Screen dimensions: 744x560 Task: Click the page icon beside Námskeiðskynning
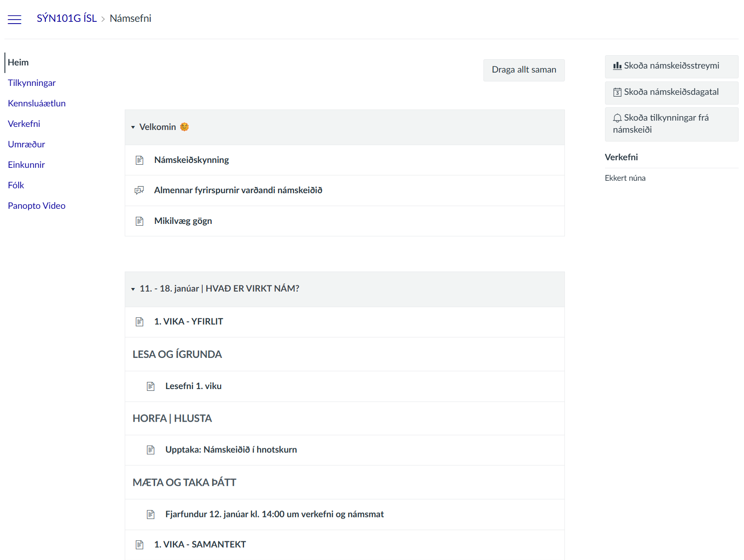(x=139, y=160)
